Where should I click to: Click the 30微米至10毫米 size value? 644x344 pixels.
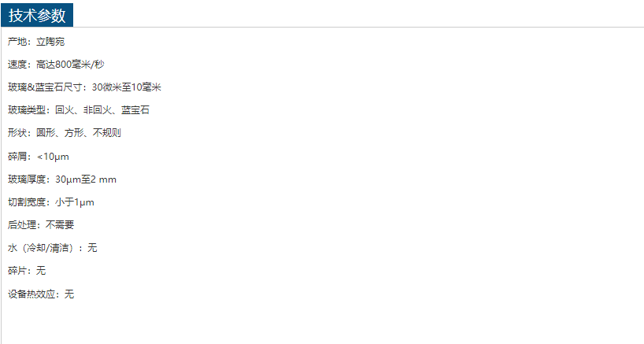tap(127, 87)
